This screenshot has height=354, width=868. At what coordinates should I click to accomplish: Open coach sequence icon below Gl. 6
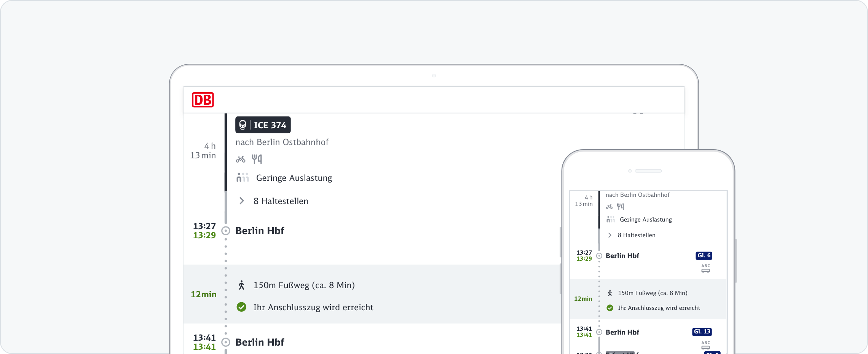(705, 269)
